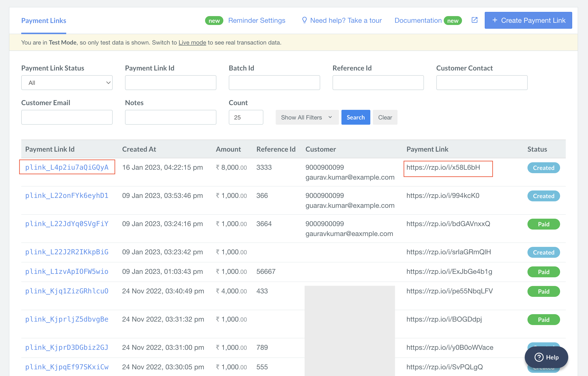Click reference id 56667

point(266,271)
